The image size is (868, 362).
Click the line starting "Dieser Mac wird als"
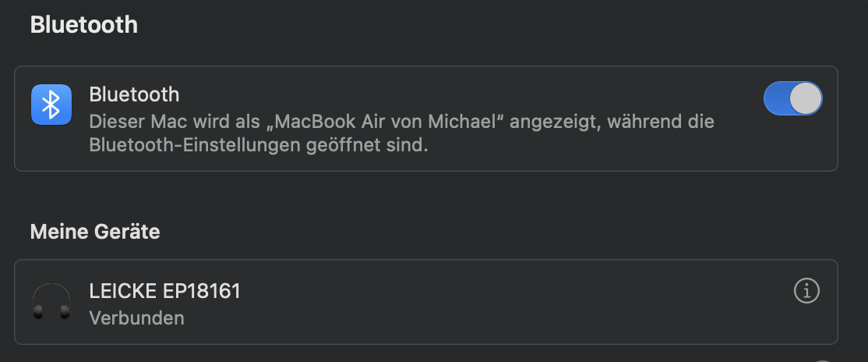click(401, 122)
